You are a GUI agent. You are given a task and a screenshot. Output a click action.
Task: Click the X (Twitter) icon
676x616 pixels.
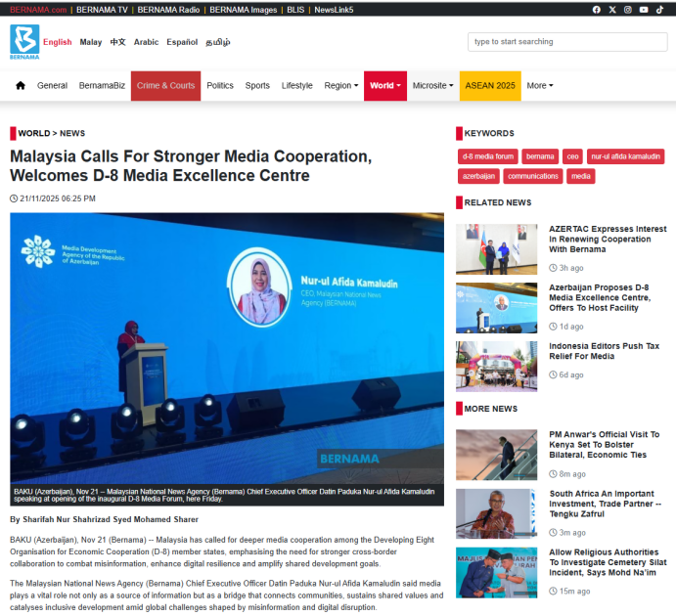coord(612,10)
